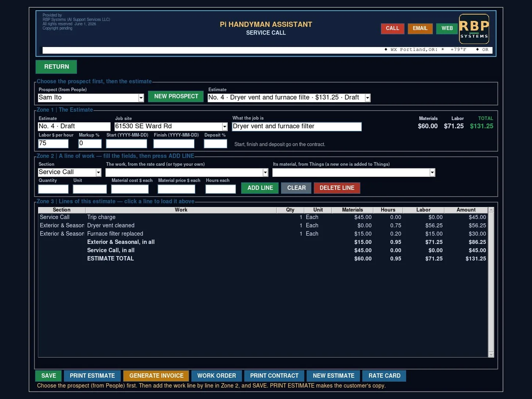Click the EMAIL button
The width and height of the screenshot is (532, 399).
coord(420,28)
